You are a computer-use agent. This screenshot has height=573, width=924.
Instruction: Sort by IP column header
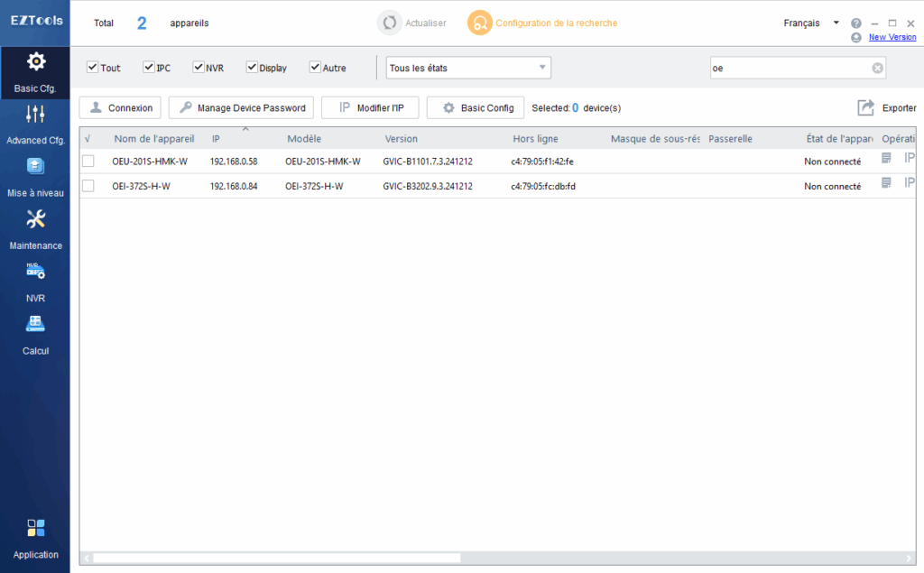(216, 139)
